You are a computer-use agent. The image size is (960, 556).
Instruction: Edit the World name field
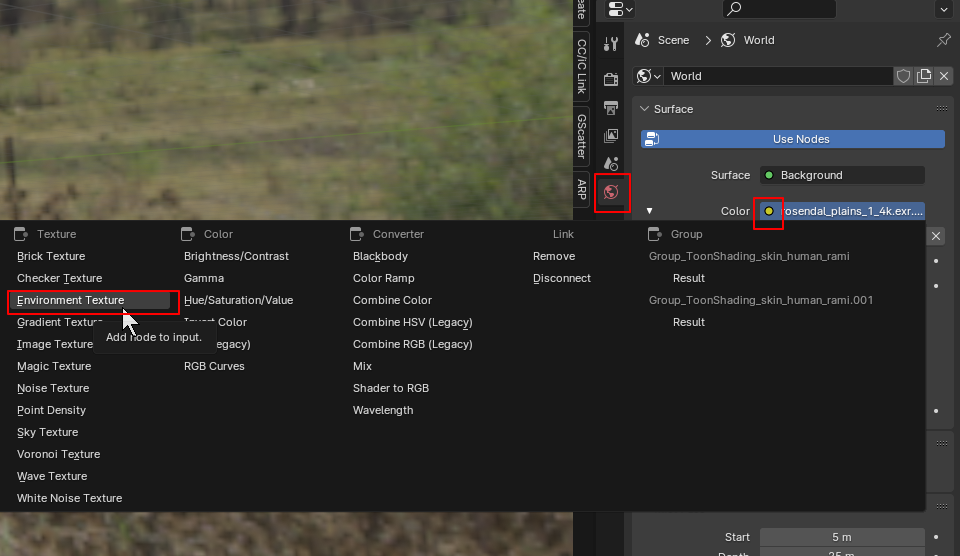778,76
